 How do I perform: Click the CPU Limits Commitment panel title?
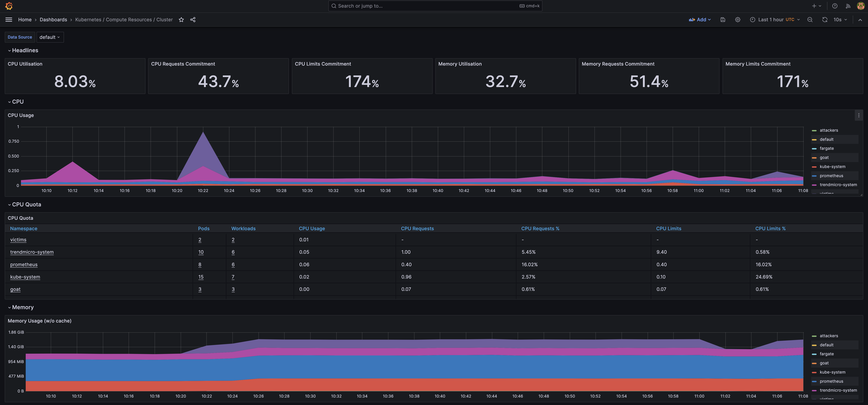coord(323,64)
